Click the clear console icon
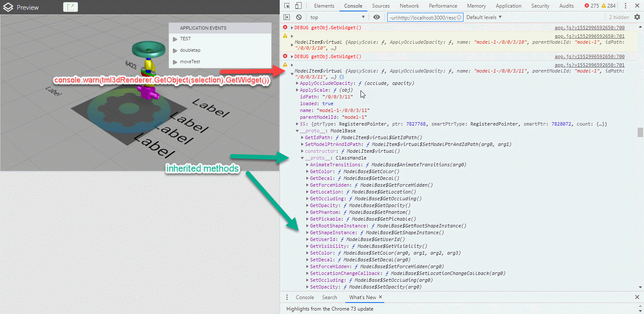This screenshot has height=314, width=644. tap(299, 17)
